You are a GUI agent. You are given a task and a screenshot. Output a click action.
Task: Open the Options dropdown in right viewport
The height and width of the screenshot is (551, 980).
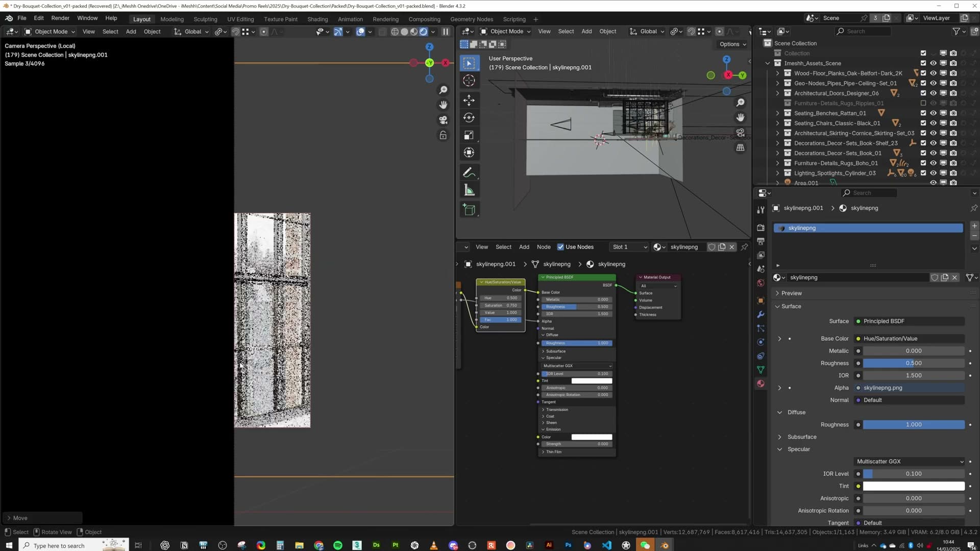click(x=733, y=44)
